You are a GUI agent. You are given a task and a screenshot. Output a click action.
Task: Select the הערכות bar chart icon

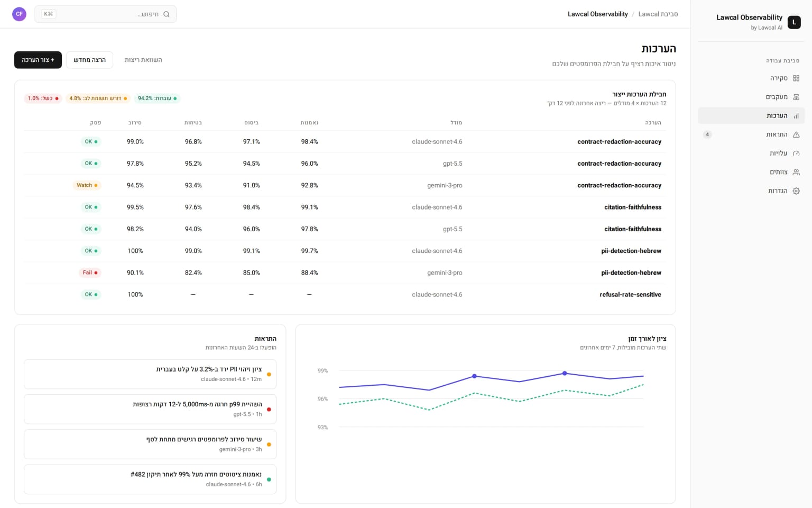796,116
